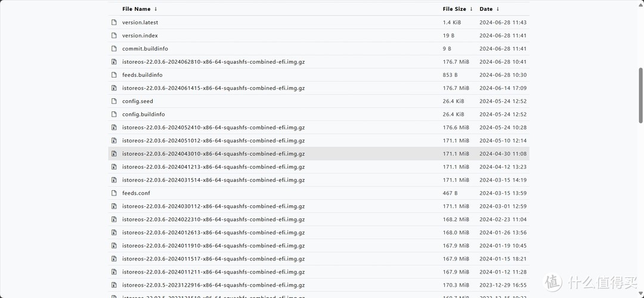Click the file icon beside feeds.buildinfo
Screen dimensions: 644x298
point(114,74)
